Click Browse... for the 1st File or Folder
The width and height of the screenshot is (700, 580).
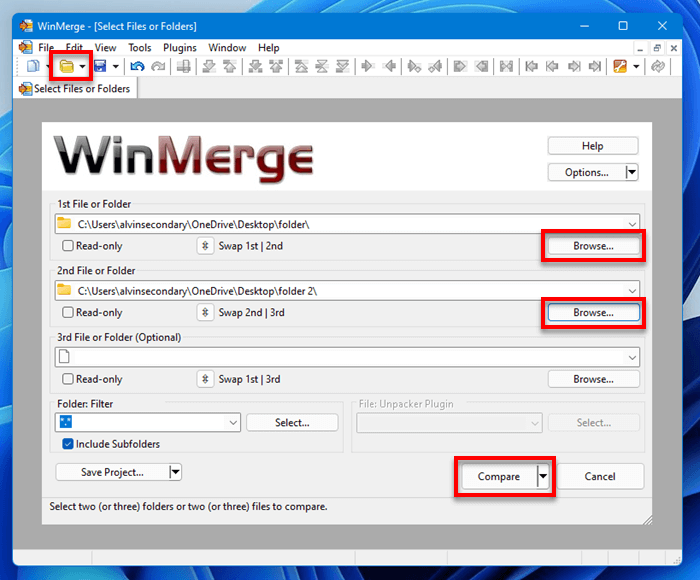click(593, 246)
